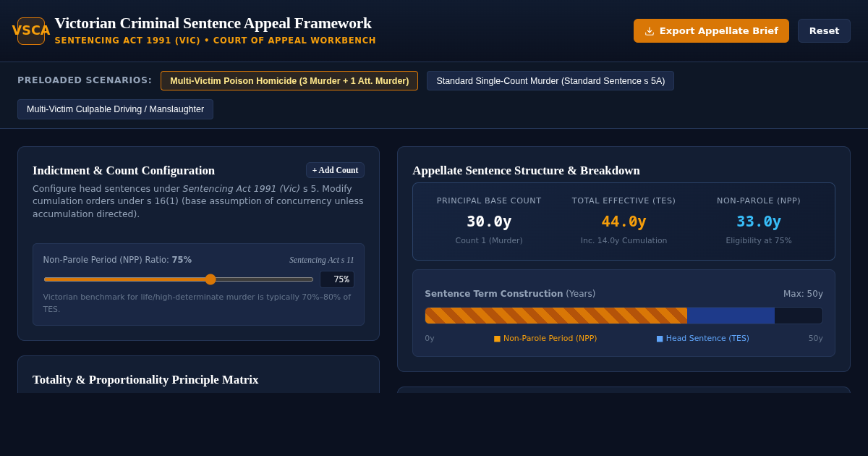Image resolution: width=868 pixels, height=456 pixels.
Task: Select the 33.0y Non-Parole value
Action: click(x=759, y=221)
